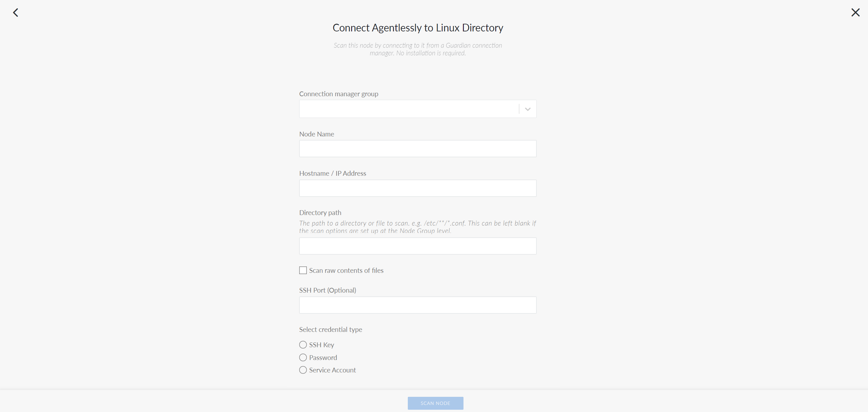868x412 pixels.
Task: Select the Directory path input box
Action: (417, 246)
